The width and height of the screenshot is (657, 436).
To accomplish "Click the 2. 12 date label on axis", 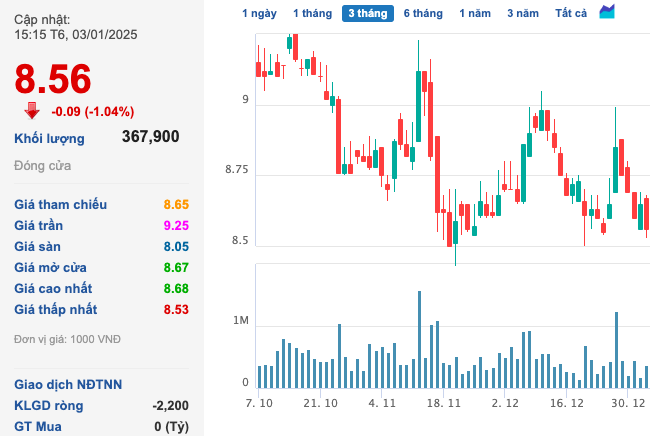I will pyautogui.click(x=505, y=402).
